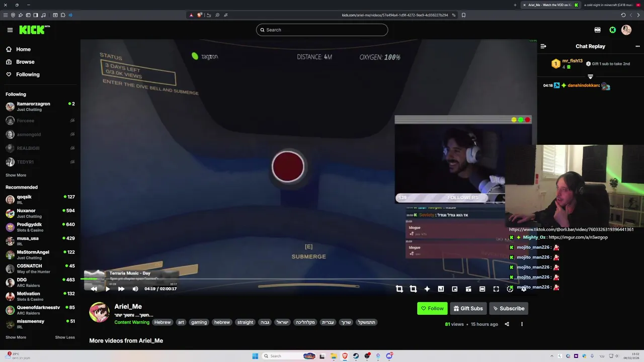Open stats chart icon in player
This screenshot has height=362, width=644.
(x=441, y=289)
